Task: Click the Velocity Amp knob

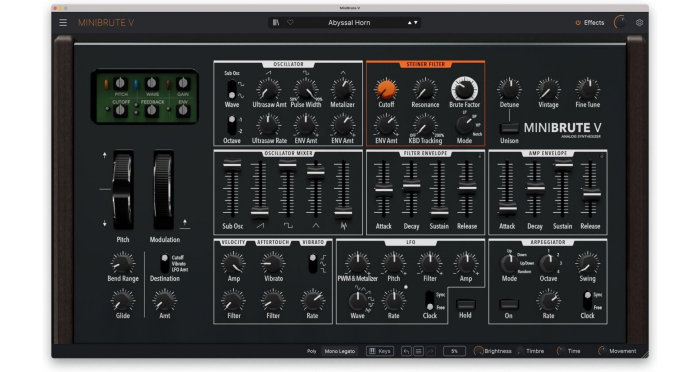Action: tap(233, 263)
